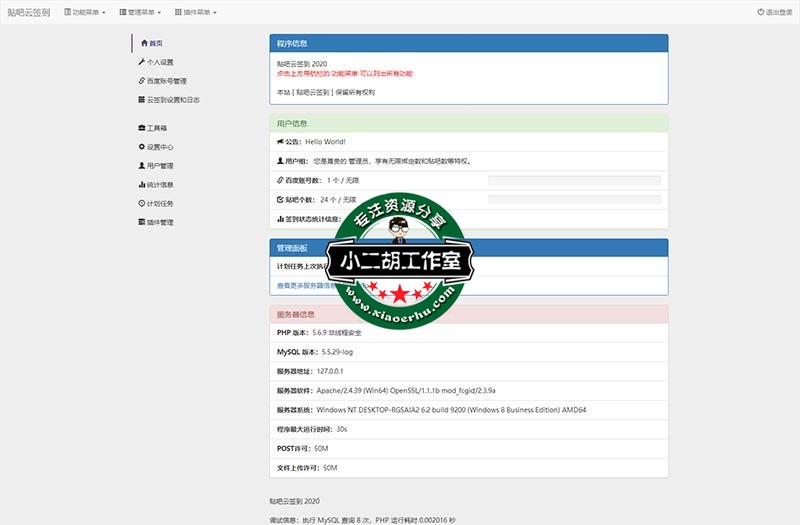Click the calendar icon for 云签到设置和日志
Viewport: 800px width, 525px height.
tap(142, 100)
